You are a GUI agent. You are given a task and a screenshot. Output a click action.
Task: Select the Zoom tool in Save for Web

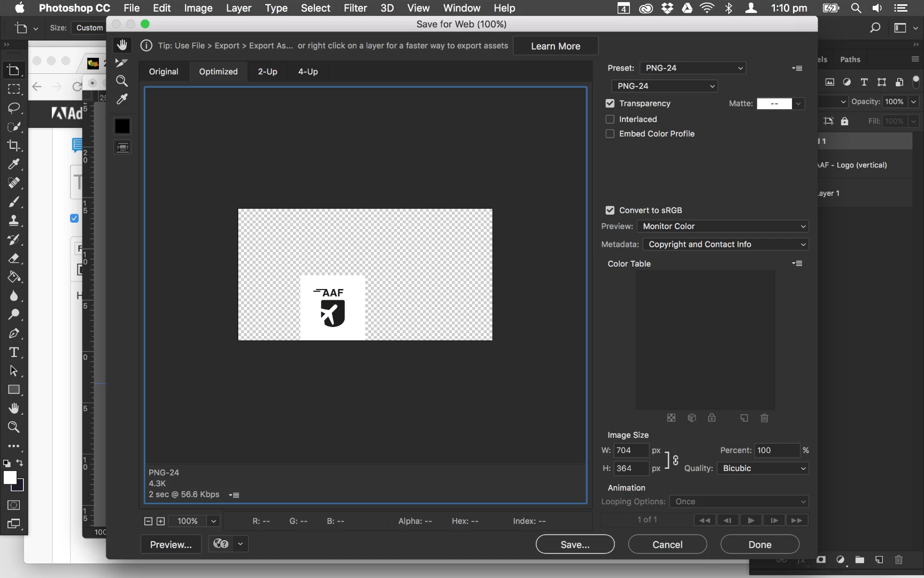click(122, 81)
